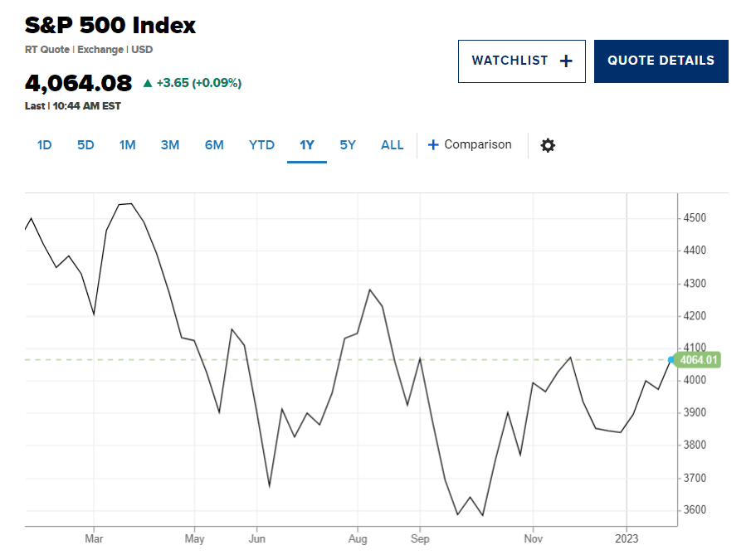751x560 pixels.
Task: Click blue current-price dot on chart
Action: click(671, 359)
